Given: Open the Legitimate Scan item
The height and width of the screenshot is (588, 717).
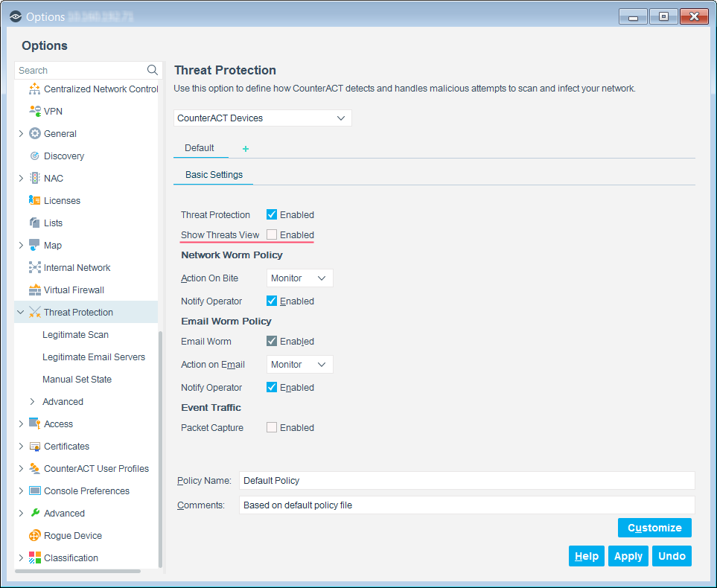Looking at the screenshot, I should 75,335.
